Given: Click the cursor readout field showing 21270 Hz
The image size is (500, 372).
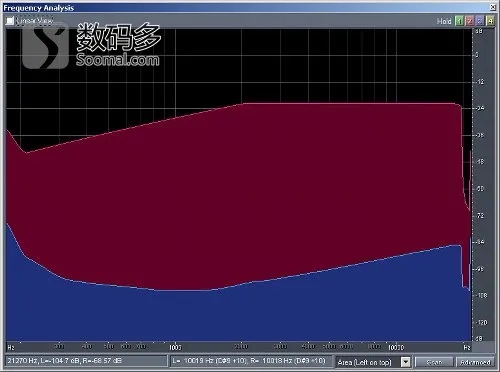Looking at the screenshot, I should [x=86, y=361].
